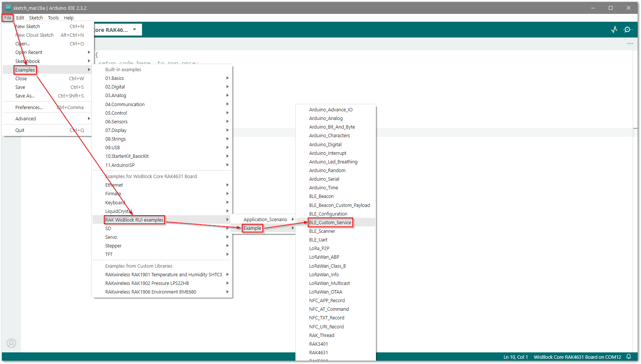Select Close from File menu

point(47,78)
